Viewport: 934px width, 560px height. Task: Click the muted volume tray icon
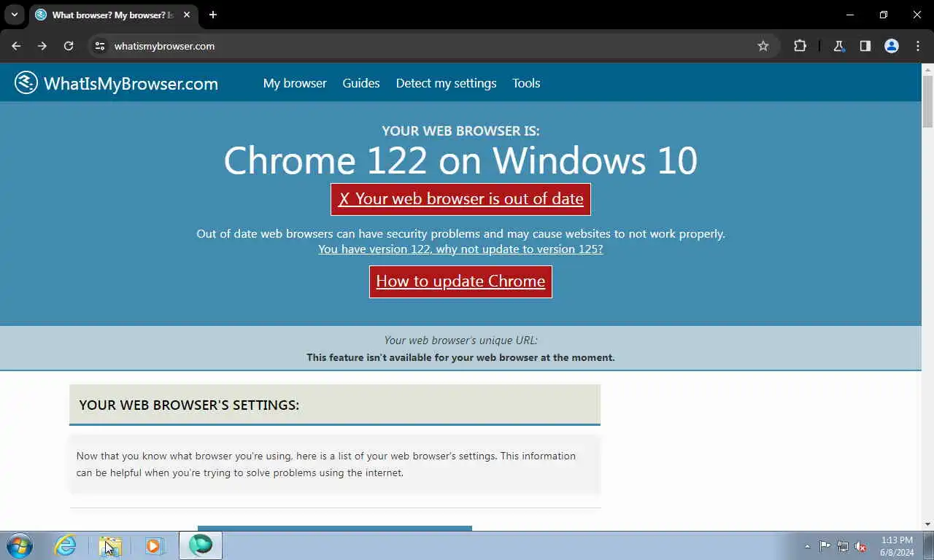[860, 546]
